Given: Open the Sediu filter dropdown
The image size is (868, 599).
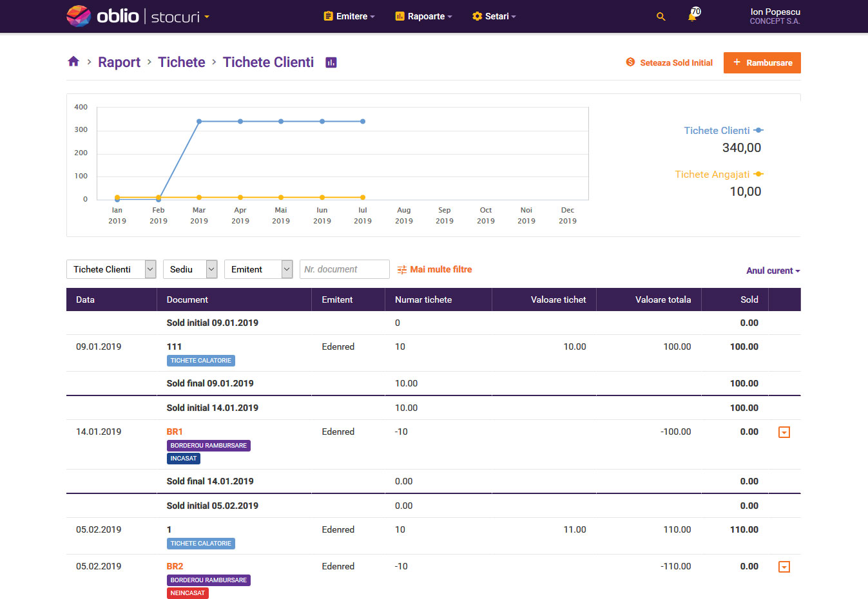Looking at the screenshot, I should tap(190, 269).
